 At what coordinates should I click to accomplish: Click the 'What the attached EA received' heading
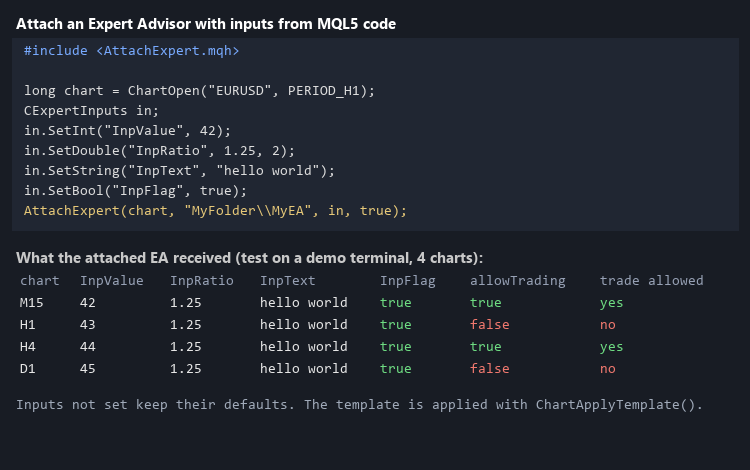pyautogui.click(x=249, y=258)
